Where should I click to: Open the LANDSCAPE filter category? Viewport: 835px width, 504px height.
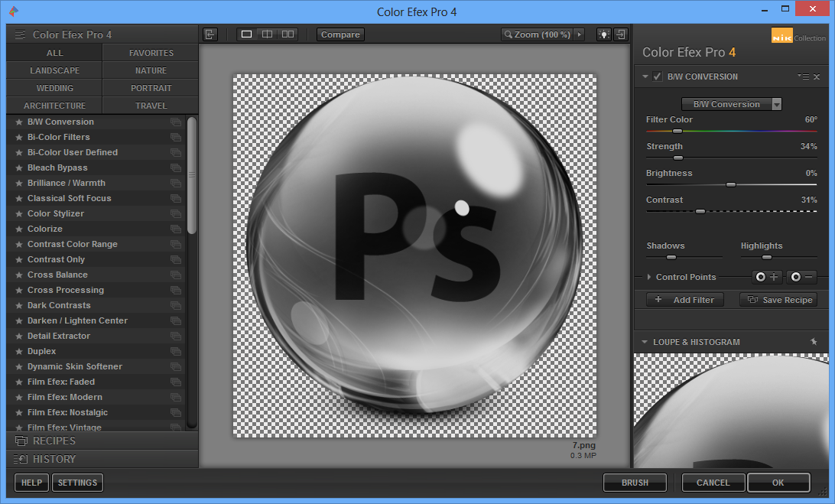[54, 70]
